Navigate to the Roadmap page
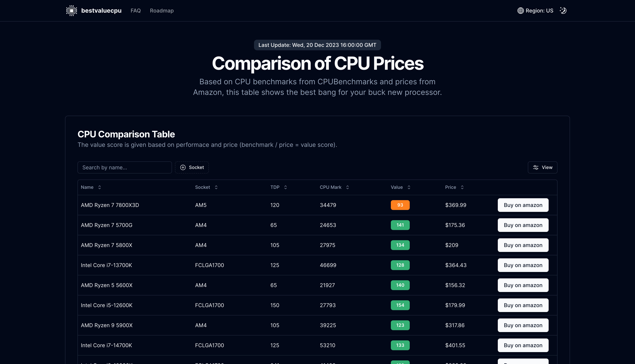 point(162,11)
